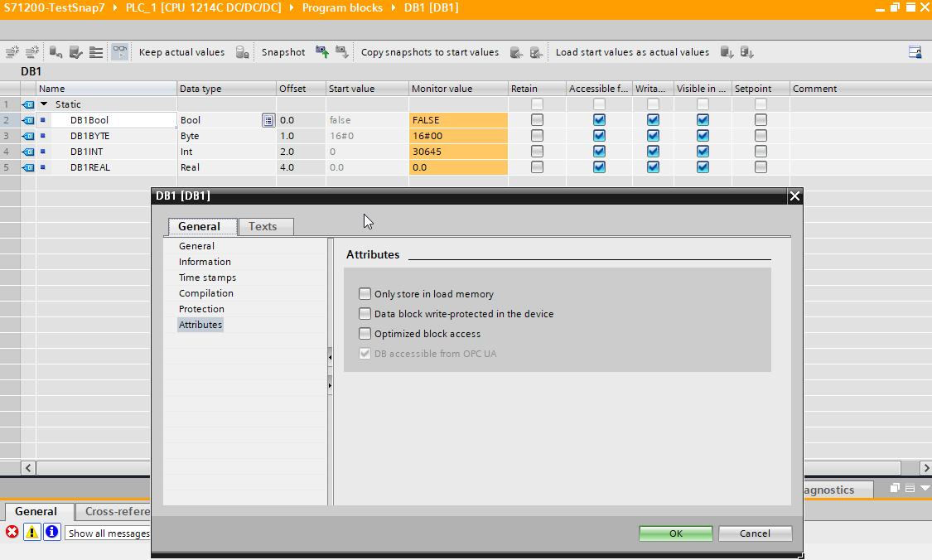
Task: Click the Cancel button
Action: [x=755, y=533]
